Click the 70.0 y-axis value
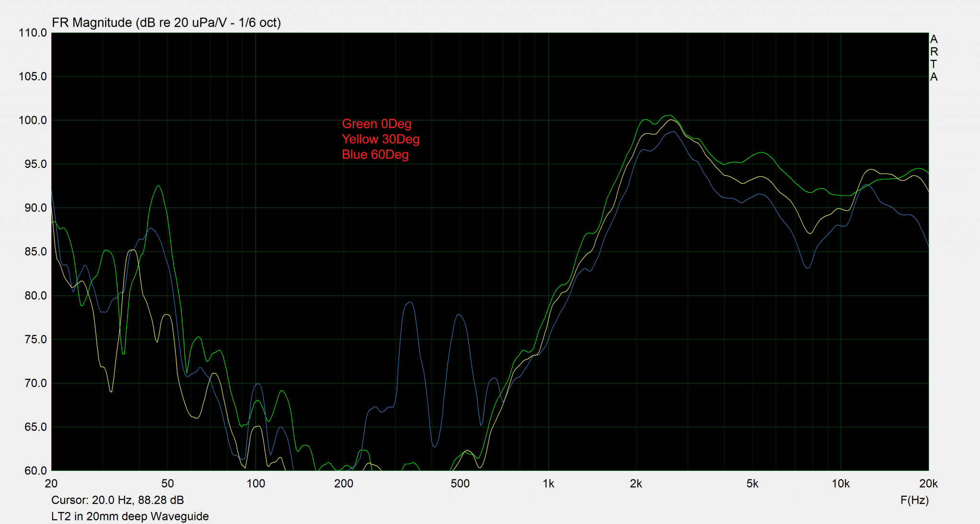Image resolution: width=980 pixels, height=524 pixels. click(35, 383)
